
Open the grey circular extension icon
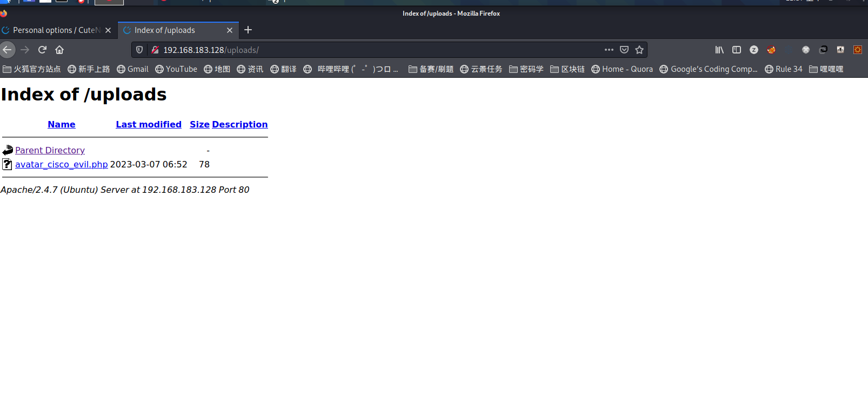pos(806,50)
